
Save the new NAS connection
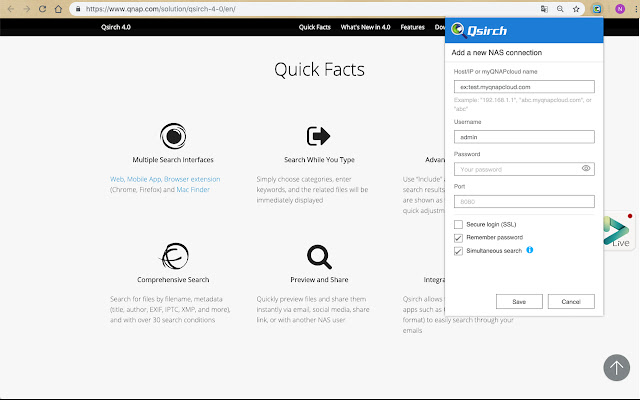(x=519, y=301)
